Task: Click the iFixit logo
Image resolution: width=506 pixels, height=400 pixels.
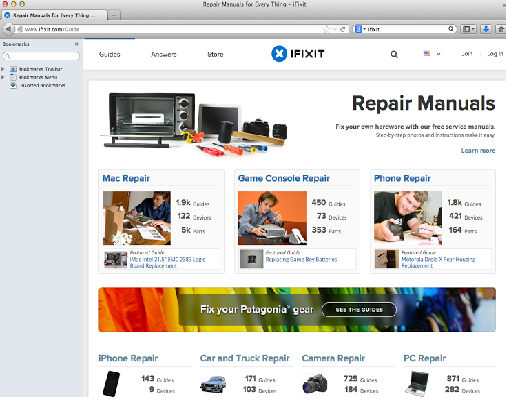Action: pos(298,54)
